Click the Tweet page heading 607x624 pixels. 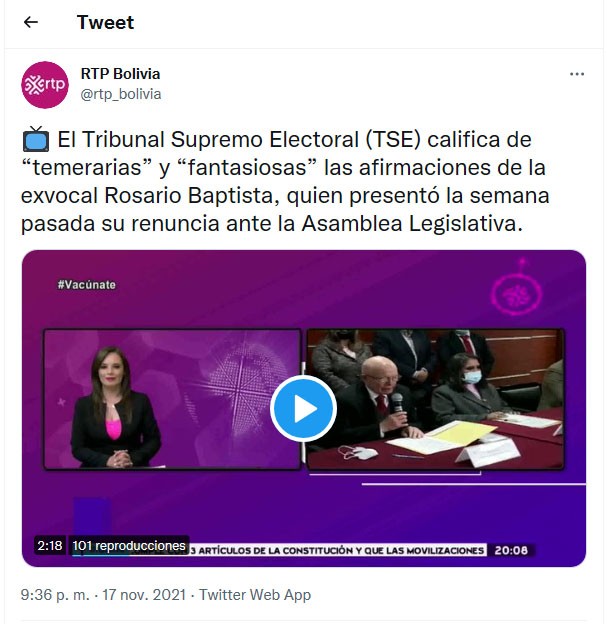pyautogui.click(x=105, y=22)
